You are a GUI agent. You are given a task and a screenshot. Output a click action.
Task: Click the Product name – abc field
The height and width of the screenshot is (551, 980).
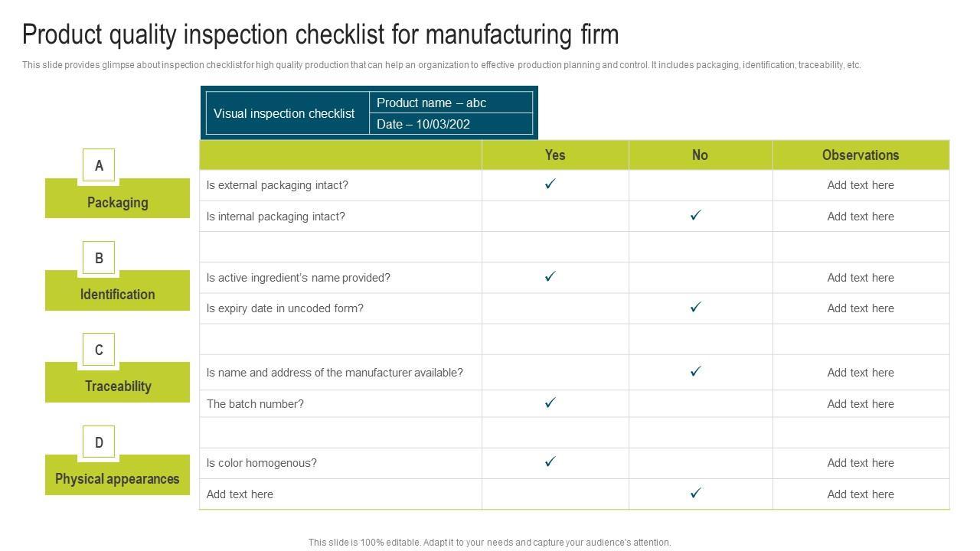click(431, 103)
